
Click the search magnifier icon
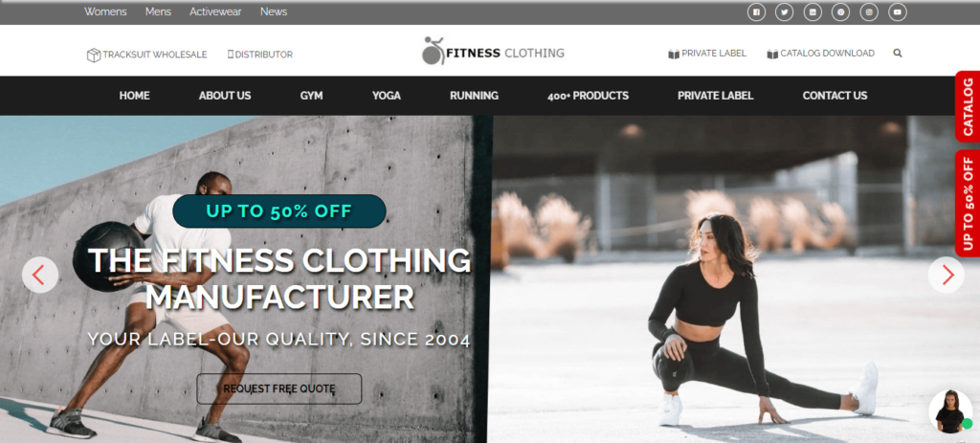click(x=898, y=54)
